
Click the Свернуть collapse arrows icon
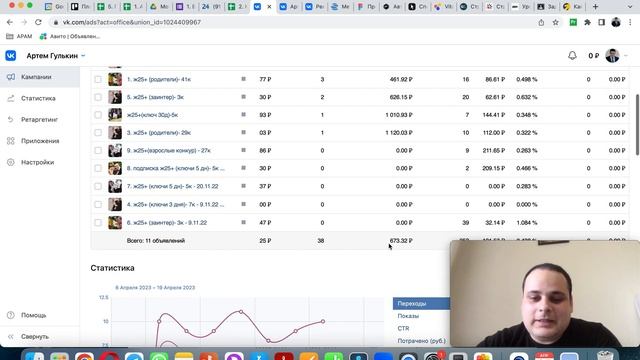pos(11,336)
